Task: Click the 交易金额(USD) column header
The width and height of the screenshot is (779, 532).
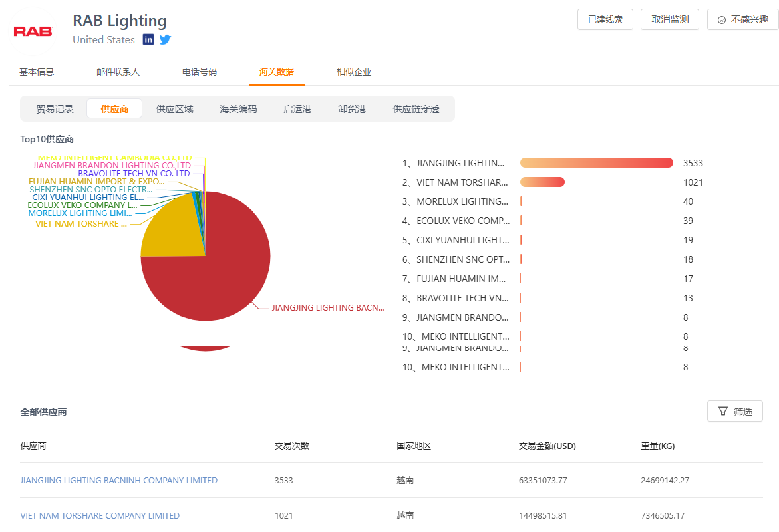Action: coord(547,446)
